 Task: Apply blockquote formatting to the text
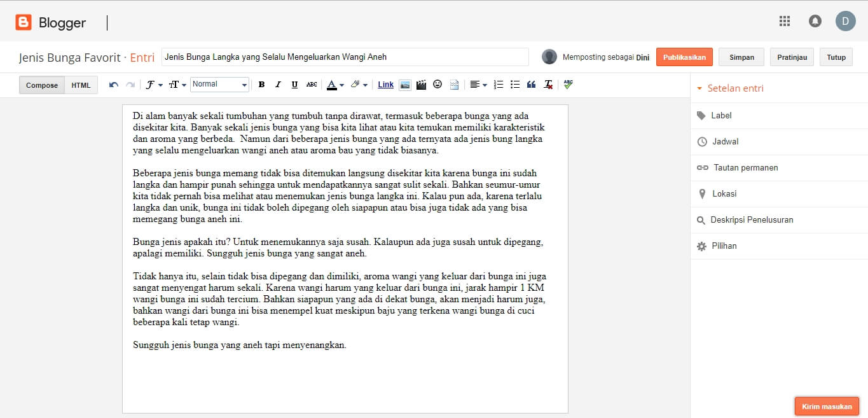(x=532, y=84)
